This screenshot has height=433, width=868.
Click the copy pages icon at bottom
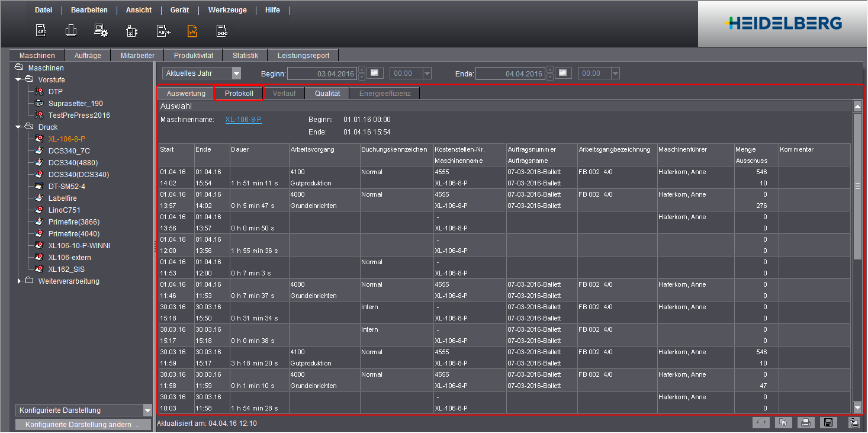click(783, 422)
